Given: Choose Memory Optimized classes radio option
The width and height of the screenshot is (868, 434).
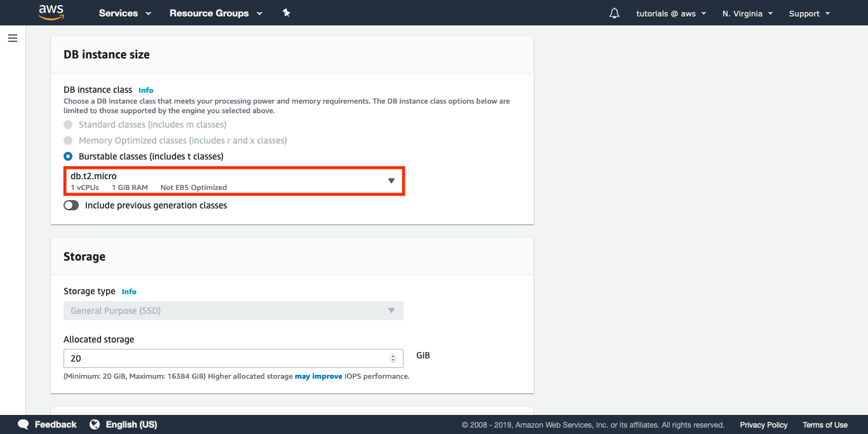Looking at the screenshot, I should (x=68, y=140).
